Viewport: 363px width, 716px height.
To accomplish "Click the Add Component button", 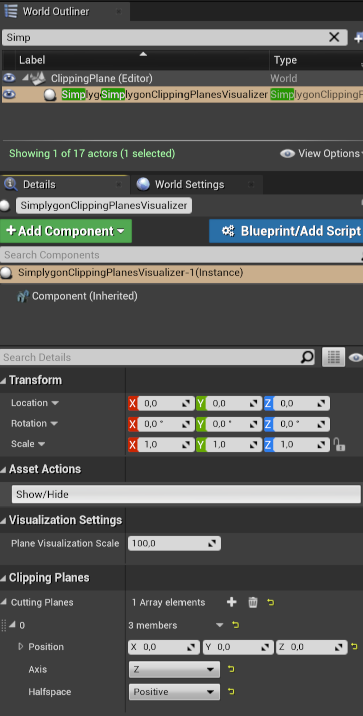I will tap(66, 231).
